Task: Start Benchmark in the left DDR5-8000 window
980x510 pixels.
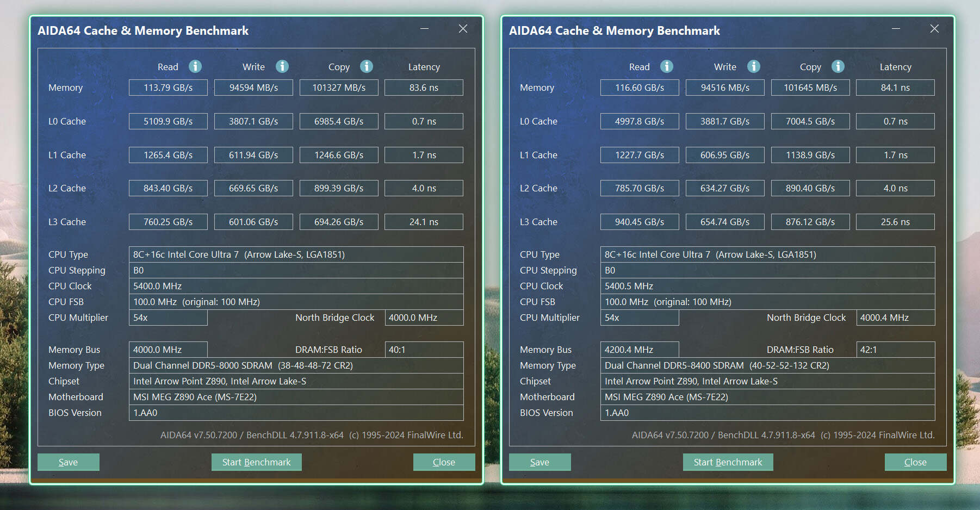Action: tap(257, 462)
